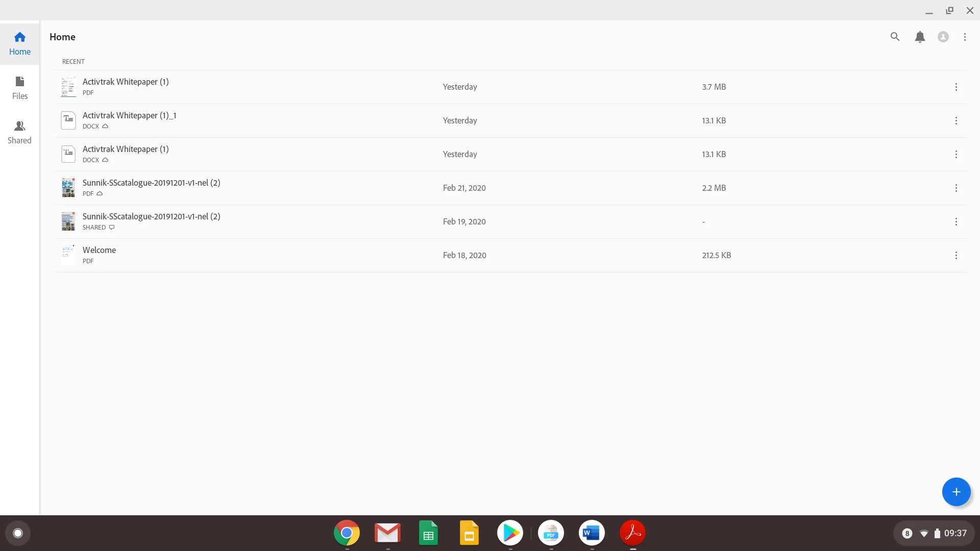The width and height of the screenshot is (980, 551).
Task: Click the Feb 21 Sunnik-SScatalogue PDF thumbnail
Action: (68, 188)
